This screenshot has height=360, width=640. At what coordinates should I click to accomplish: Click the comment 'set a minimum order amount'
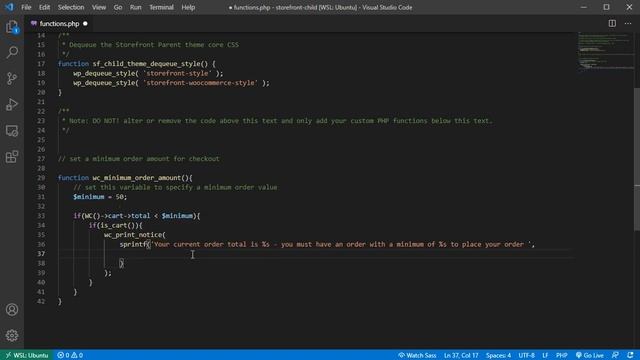point(138,159)
